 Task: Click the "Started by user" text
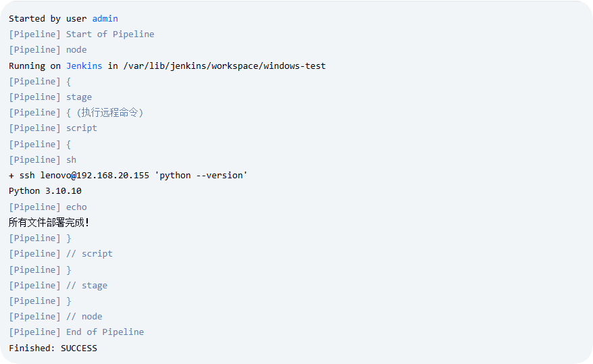coord(48,19)
